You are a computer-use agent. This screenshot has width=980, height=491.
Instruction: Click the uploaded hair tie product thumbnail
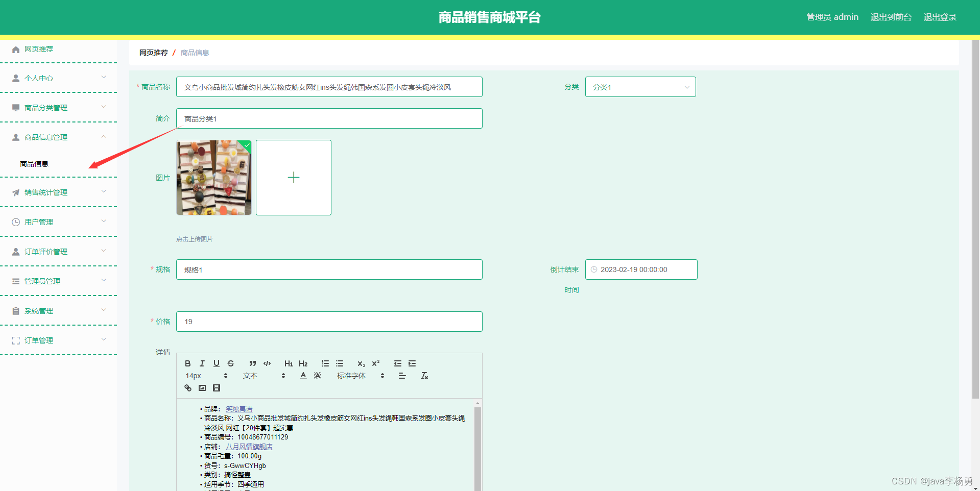tap(214, 178)
